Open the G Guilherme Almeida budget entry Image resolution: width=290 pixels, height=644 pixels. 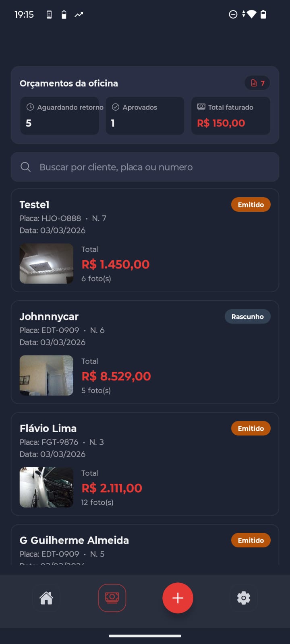click(74, 541)
